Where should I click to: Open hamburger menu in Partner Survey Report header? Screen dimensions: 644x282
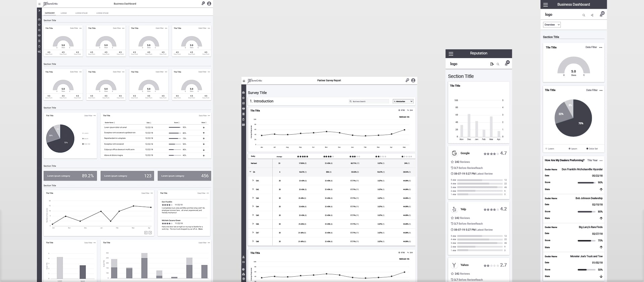click(x=244, y=81)
